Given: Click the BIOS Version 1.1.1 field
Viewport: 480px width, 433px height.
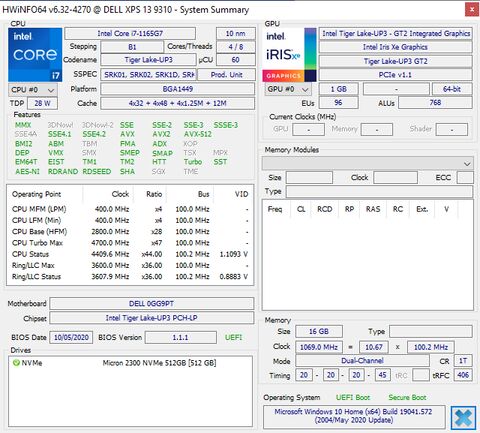Looking at the screenshot, I should [180, 337].
